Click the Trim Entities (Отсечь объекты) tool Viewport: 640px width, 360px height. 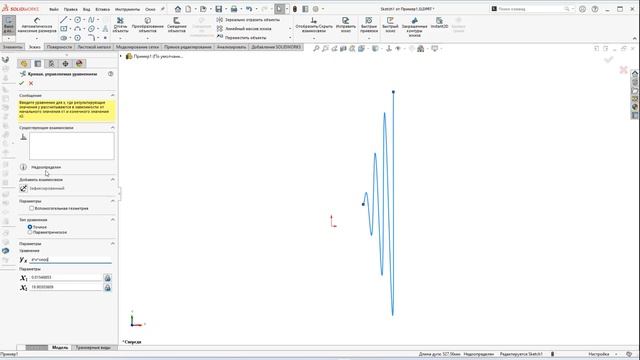[x=120, y=25]
